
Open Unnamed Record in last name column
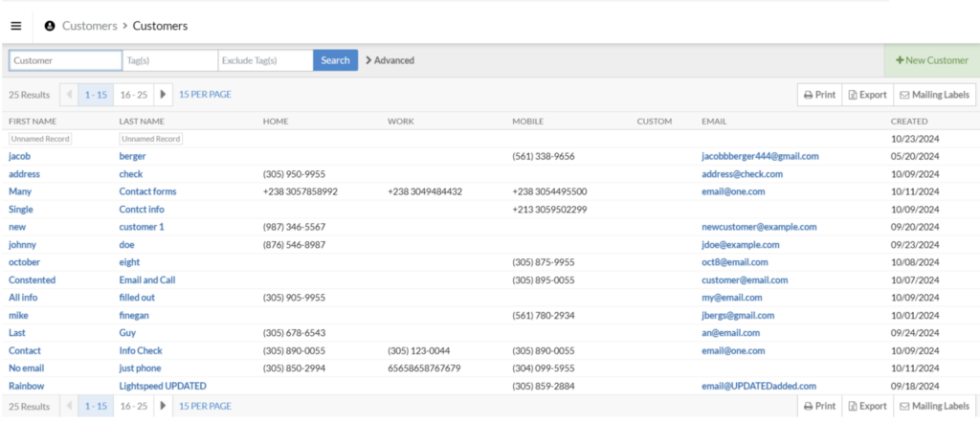tap(150, 139)
